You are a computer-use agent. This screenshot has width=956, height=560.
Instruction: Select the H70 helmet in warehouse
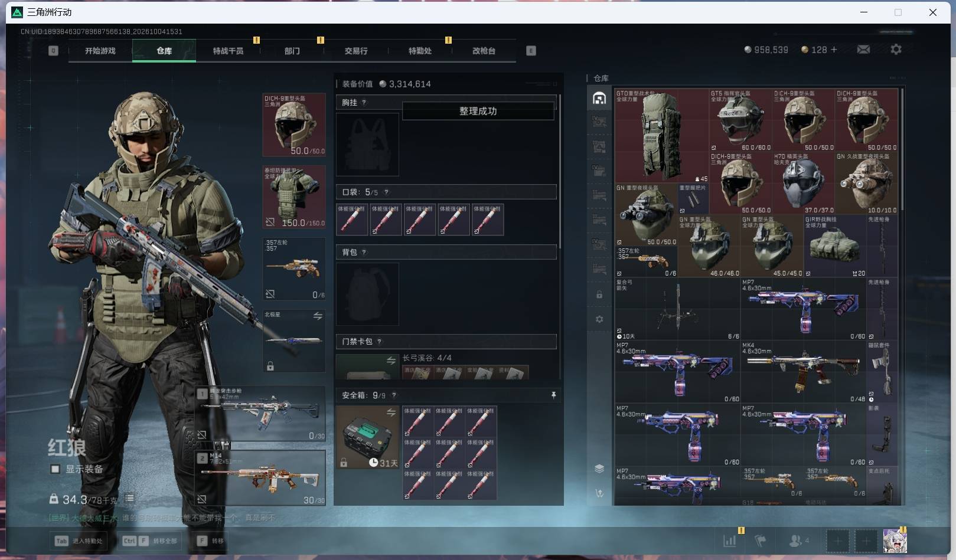803,183
